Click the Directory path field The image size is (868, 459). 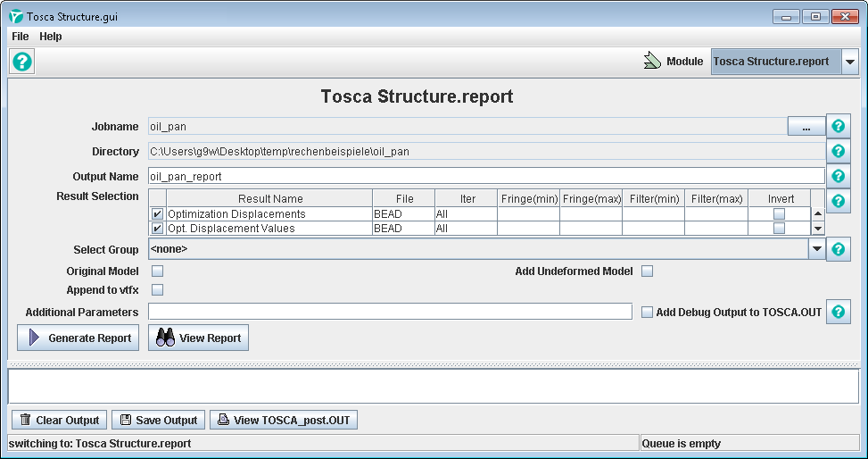486,151
